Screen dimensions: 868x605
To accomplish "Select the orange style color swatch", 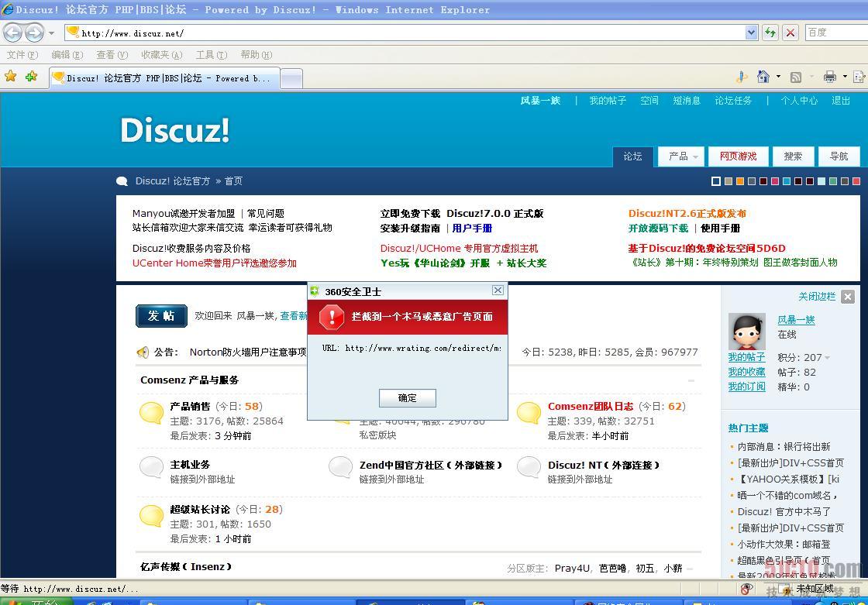I will click(x=739, y=181).
